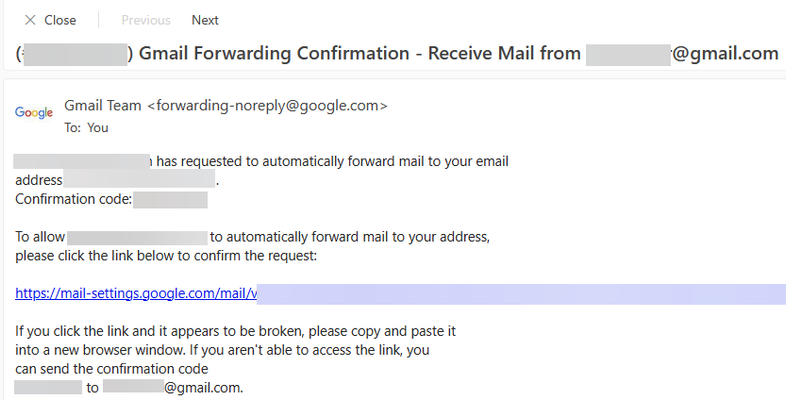Open the mail-settings.google.com confirmation link
Screen dimensions: 786x400
pyautogui.click(x=136, y=293)
